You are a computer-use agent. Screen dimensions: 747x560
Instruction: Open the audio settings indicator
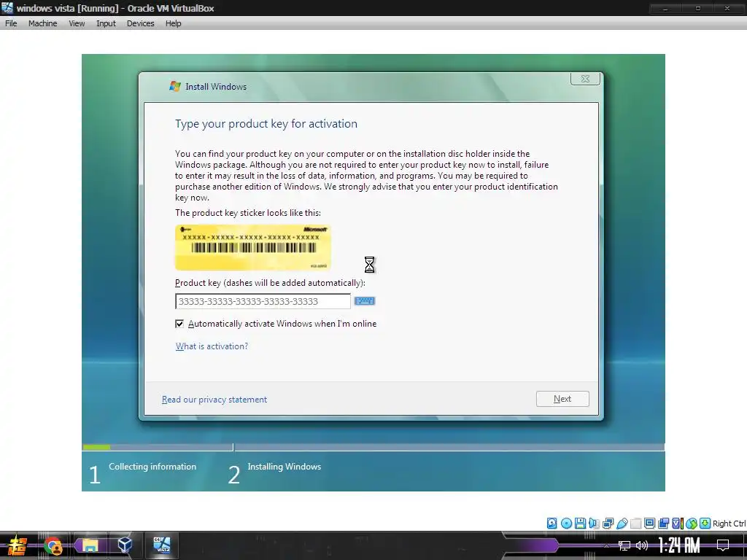pos(594,524)
